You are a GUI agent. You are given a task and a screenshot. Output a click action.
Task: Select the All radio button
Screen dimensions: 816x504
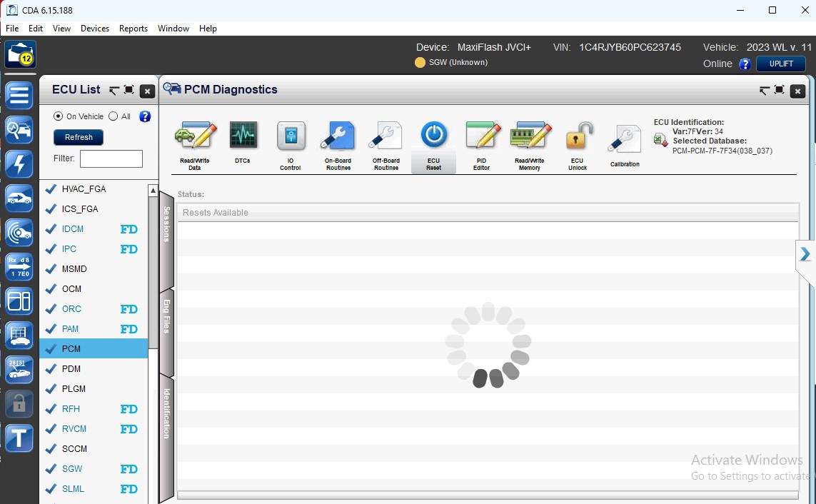tap(113, 116)
